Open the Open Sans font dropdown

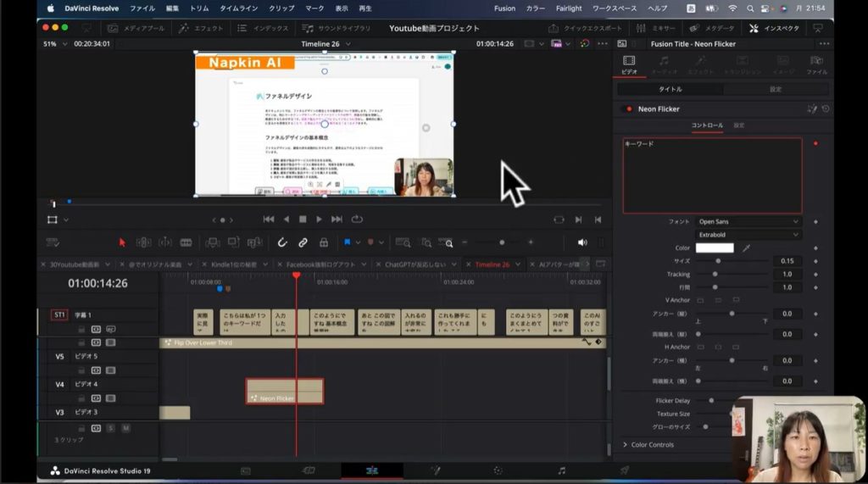pos(748,221)
